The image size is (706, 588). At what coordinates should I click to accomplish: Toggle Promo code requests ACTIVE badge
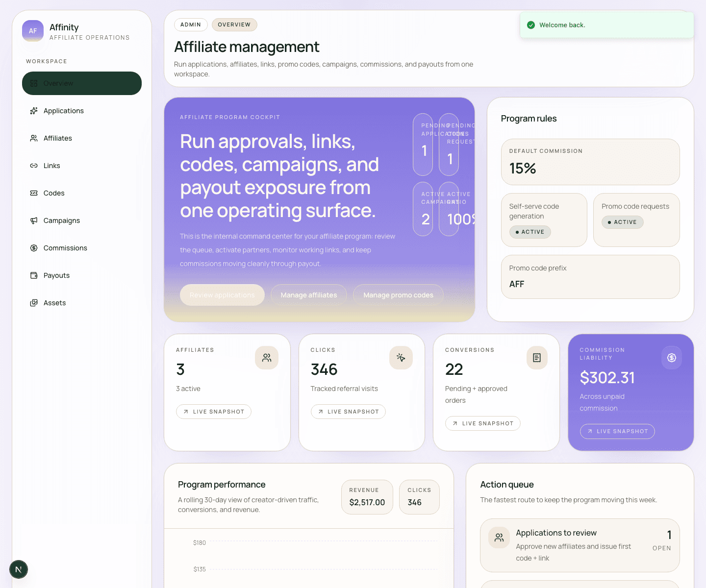622,222
